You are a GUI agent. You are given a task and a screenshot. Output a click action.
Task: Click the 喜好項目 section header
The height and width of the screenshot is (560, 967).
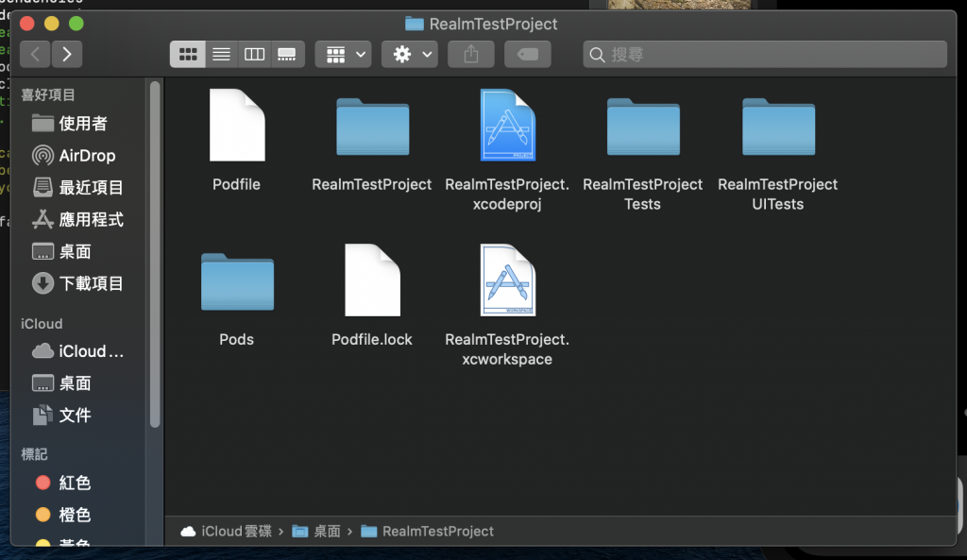click(x=48, y=95)
